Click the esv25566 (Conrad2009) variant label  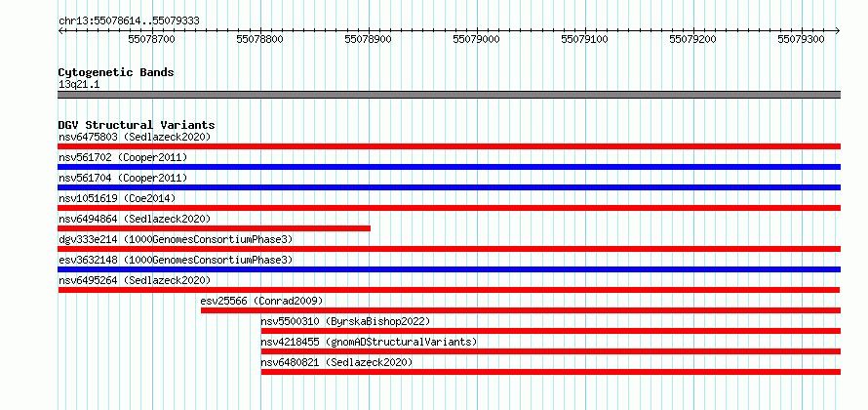(261, 301)
